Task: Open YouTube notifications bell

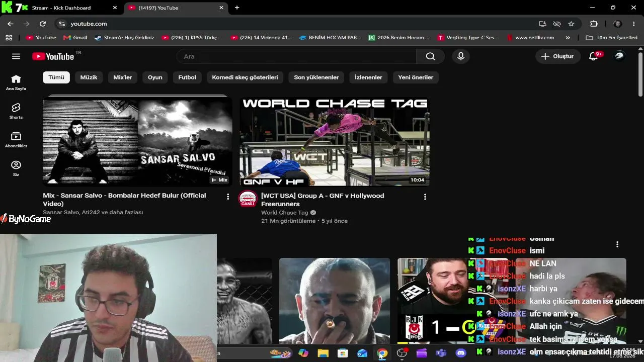Action: click(594, 56)
